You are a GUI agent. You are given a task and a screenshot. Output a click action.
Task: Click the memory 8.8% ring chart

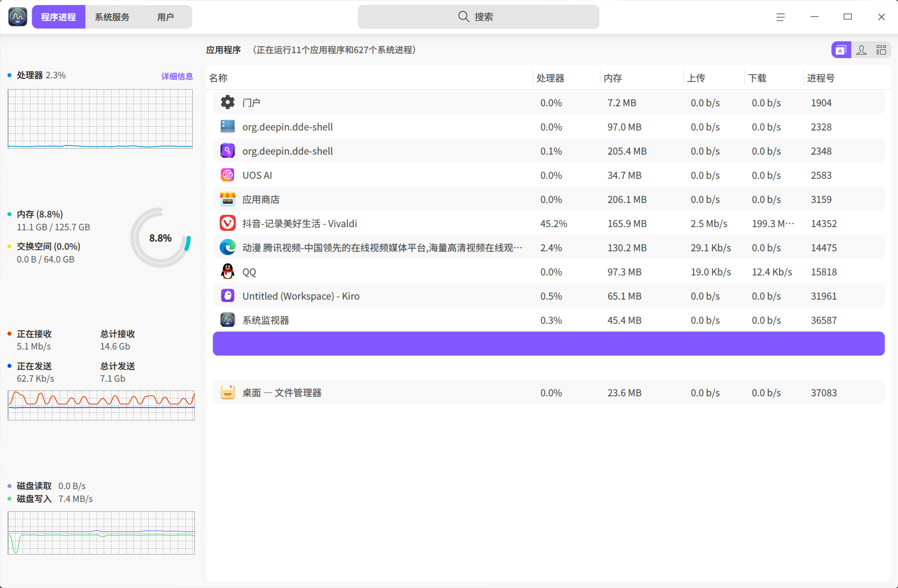pos(161,238)
